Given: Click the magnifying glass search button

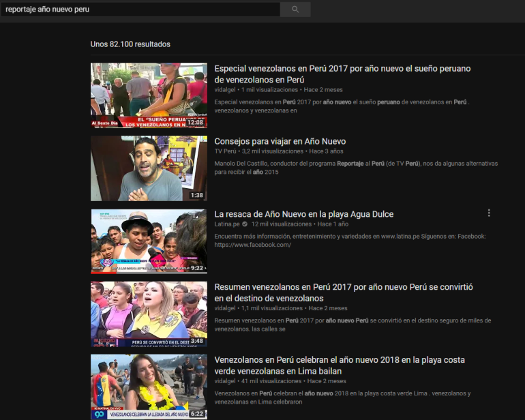Looking at the screenshot, I should coord(295,10).
